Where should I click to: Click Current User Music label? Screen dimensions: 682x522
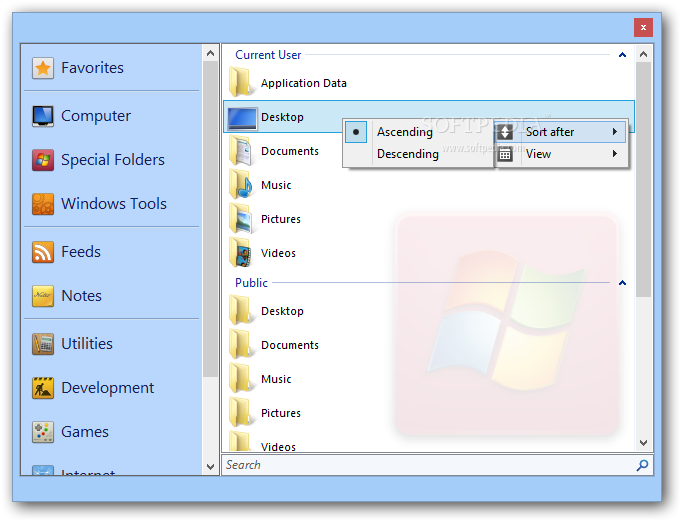(x=276, y=185)
